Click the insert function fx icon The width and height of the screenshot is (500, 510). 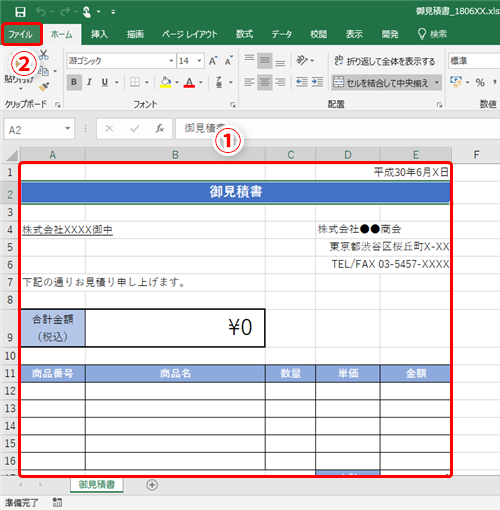tap(160, 128)
